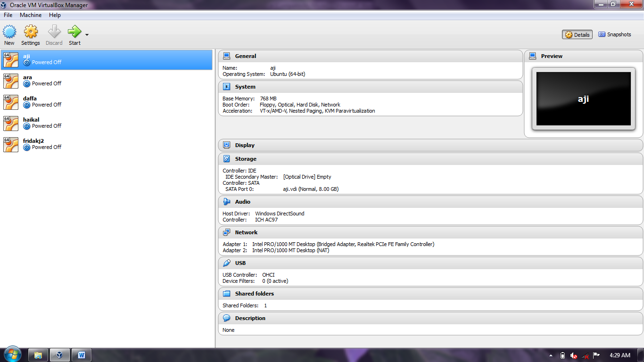644x362 pixels.
Task: Click the haikal Ubuntu 64-bit OS icon
Action: click(11, 123)
